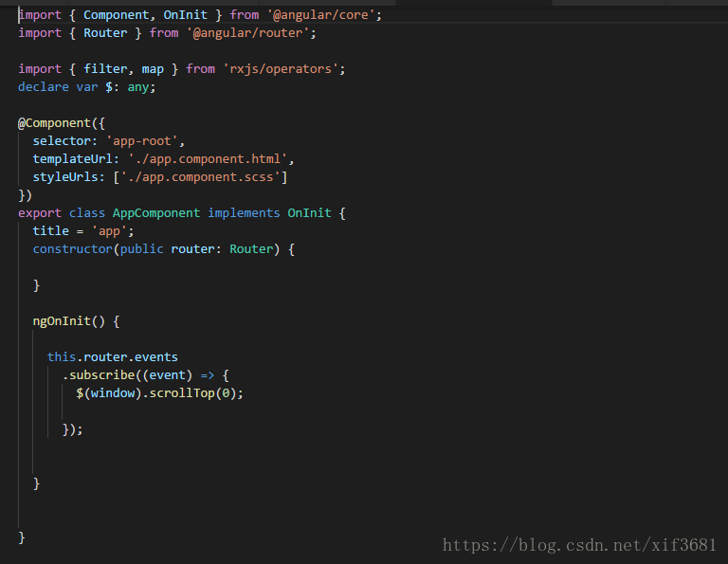This screenshot has width=728, height=564.
Task: Click the 'var' keyword
Action: [x=87, y=87]
